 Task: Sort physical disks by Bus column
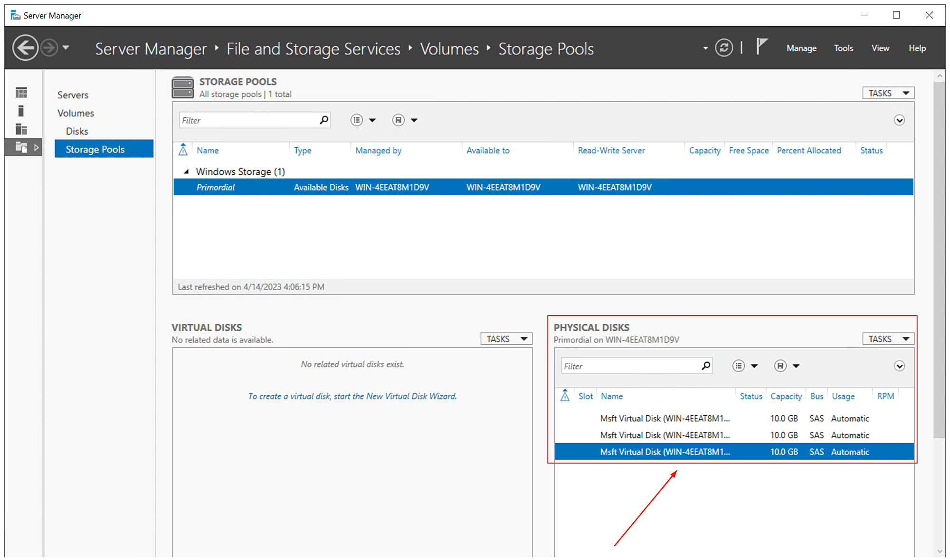817,396
